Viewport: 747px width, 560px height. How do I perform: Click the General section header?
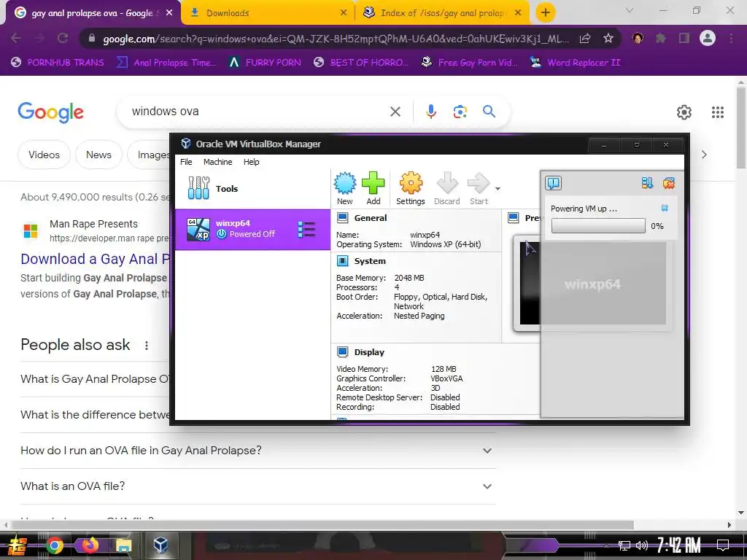[x=370, y=218]
